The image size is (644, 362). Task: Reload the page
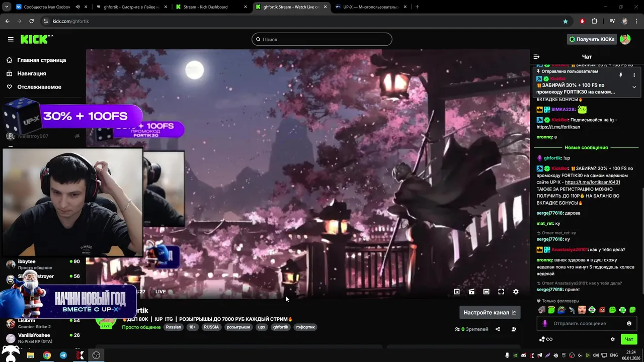coord(31,21)
